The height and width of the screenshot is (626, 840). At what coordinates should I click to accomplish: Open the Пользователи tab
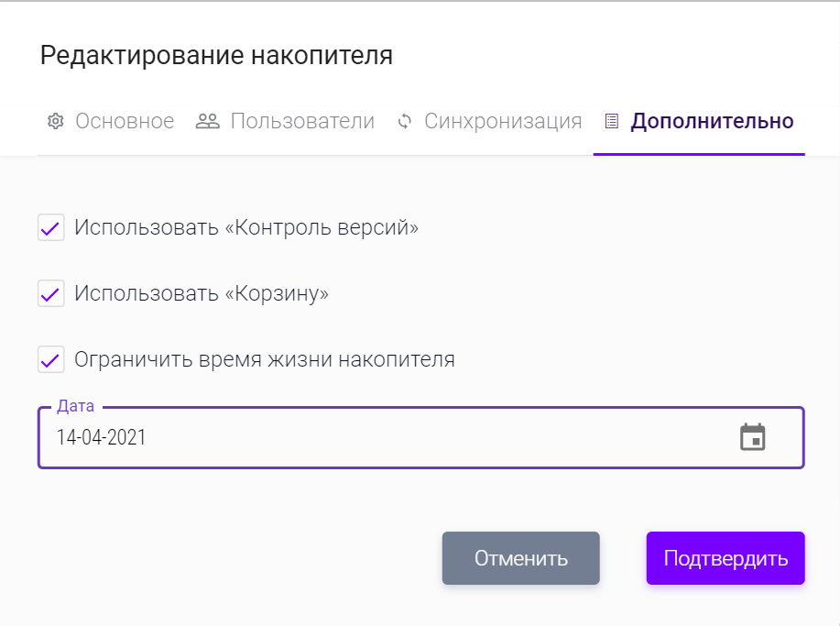tap(302, 121)
